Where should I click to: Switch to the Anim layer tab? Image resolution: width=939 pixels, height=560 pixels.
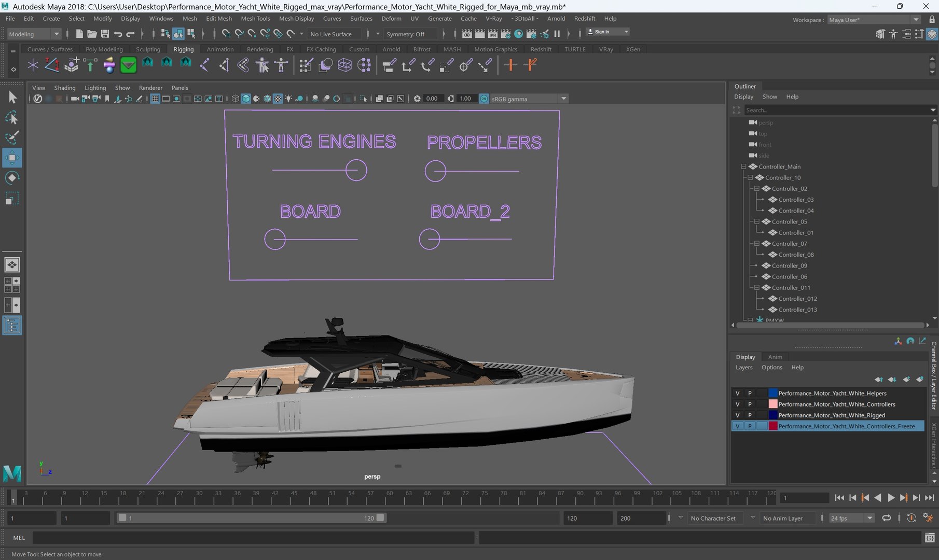[x=775, y=357]
